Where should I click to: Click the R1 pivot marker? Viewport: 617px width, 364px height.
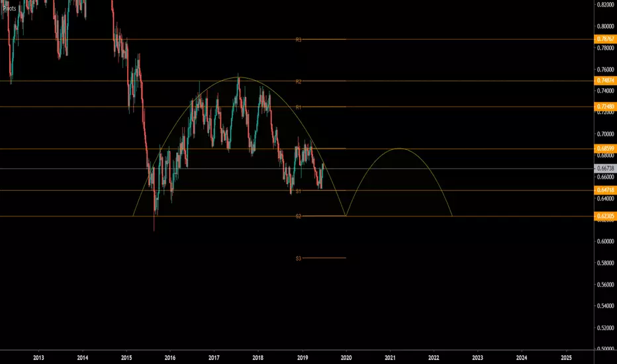(x=299, y=107)
